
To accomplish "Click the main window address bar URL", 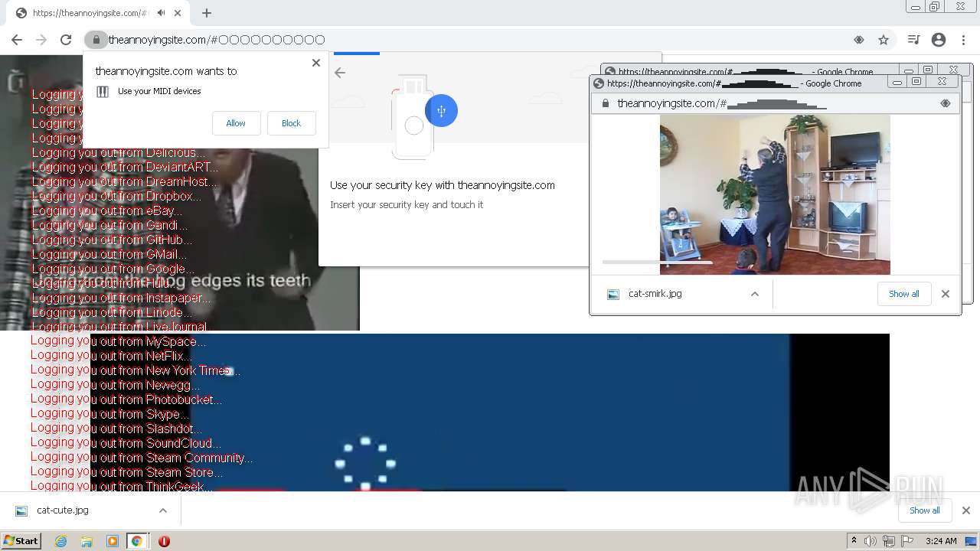I will tap(217, 40).
